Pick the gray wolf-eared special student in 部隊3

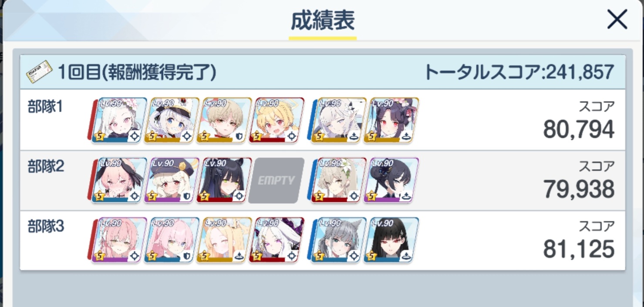coord(339,240)
